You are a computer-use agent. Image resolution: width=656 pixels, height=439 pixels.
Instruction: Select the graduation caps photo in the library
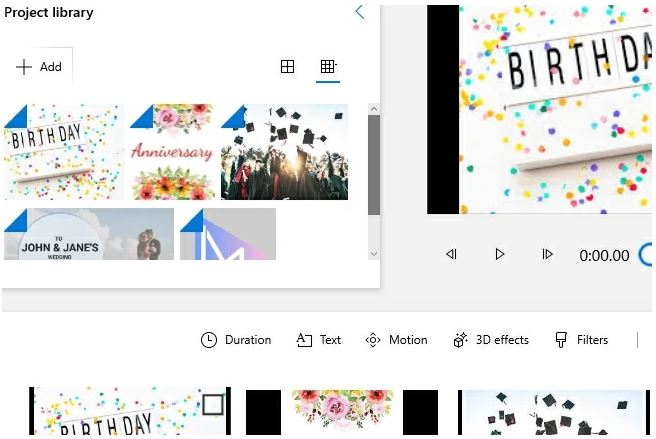click(284, 152)
